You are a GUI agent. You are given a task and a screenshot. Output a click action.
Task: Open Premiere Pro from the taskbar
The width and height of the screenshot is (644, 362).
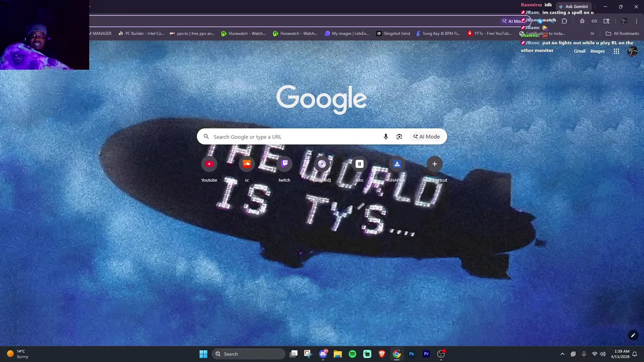(x=426, y=354)
